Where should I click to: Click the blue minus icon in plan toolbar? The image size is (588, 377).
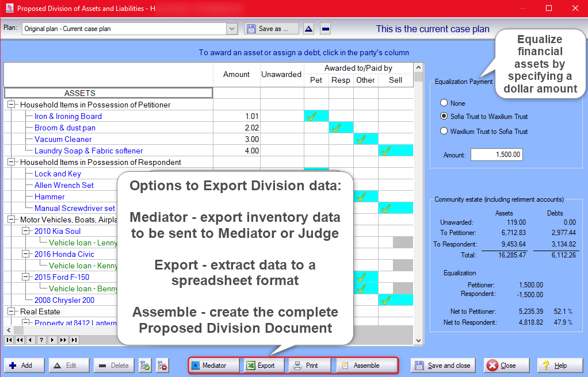(x=325, y=29)
